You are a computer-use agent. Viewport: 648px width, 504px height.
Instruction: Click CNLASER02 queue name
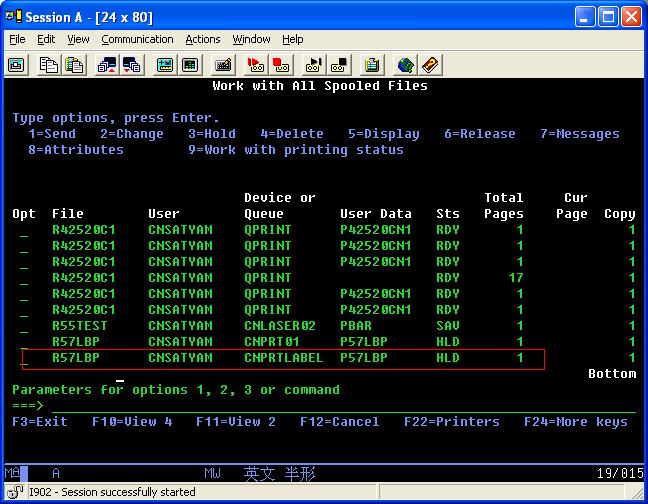tap(280, 326)
